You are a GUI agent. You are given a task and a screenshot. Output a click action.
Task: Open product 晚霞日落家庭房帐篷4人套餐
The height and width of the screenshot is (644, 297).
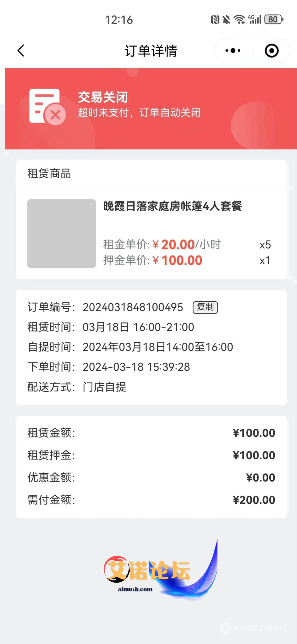point(172,206)
